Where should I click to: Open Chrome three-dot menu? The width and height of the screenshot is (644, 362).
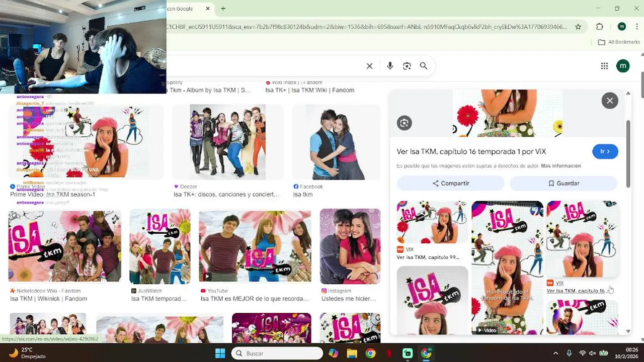(637, 27)
